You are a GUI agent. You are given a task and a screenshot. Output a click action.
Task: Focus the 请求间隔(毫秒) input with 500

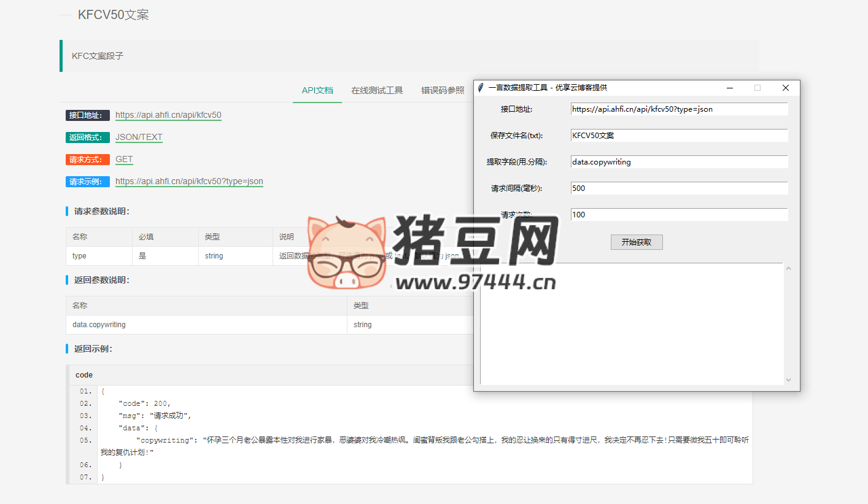[679, 188]
